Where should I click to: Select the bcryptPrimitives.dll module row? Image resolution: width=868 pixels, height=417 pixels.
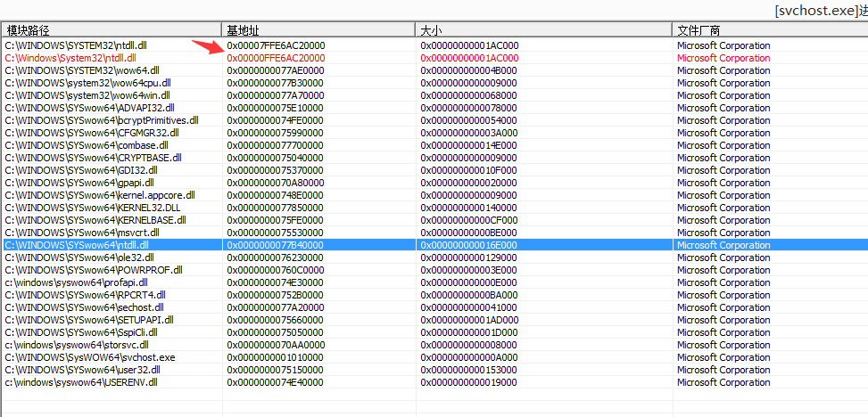[x=435, y=120]
